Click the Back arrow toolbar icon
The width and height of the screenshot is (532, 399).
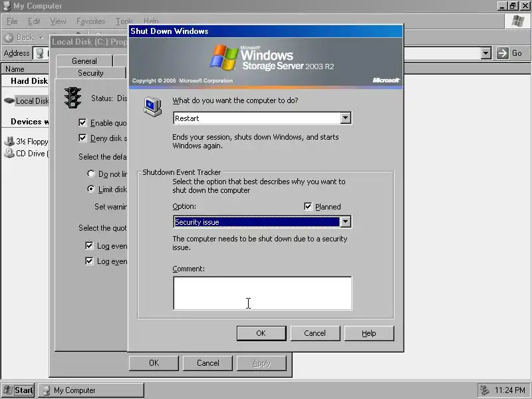[9, 37]
